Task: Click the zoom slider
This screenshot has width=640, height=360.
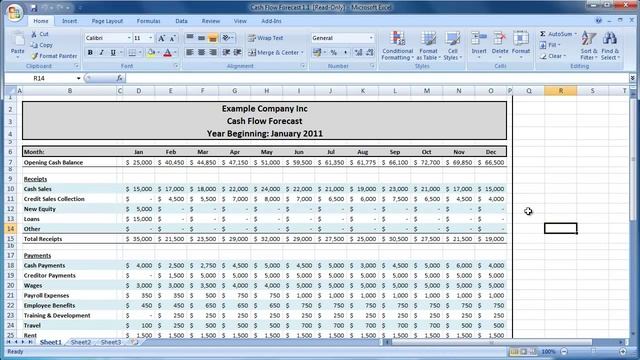Action: [x=593, y=351]
